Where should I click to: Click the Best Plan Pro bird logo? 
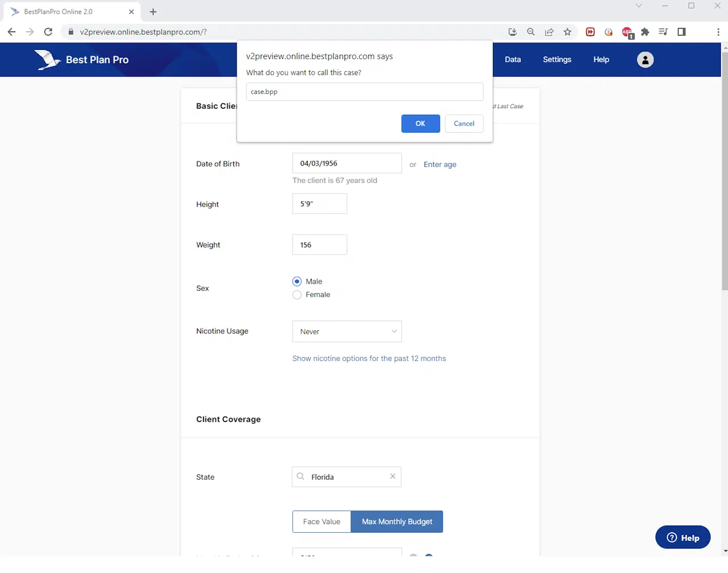(47, 60)
